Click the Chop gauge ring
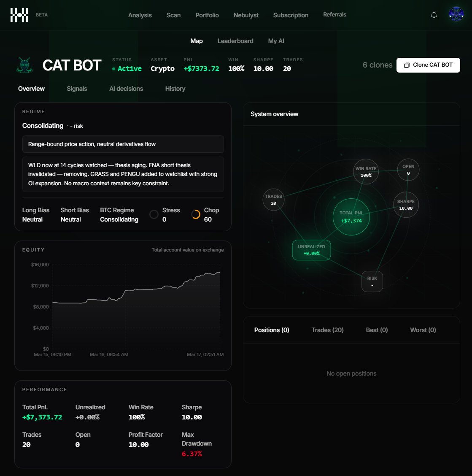 (195, 214)
